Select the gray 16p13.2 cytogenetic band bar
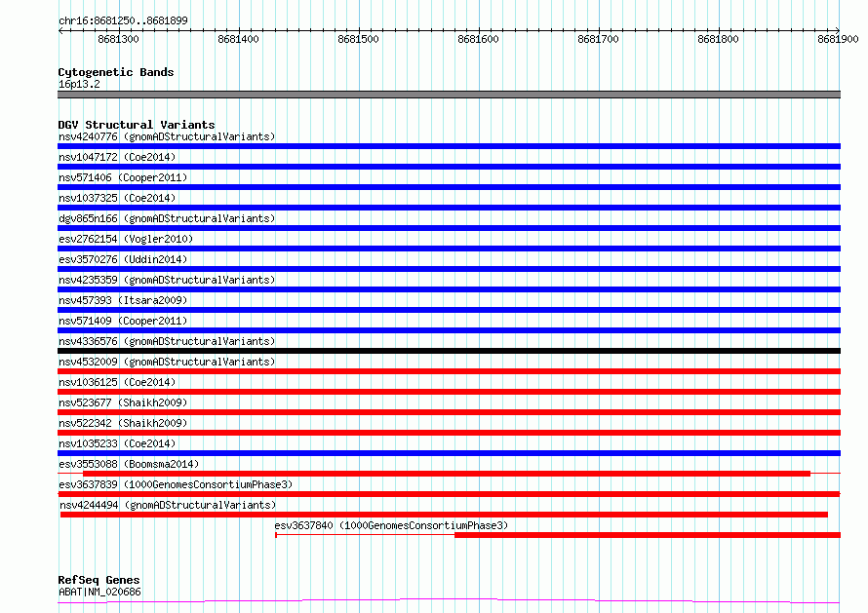868x613 pixels. [x=449, y=95]
